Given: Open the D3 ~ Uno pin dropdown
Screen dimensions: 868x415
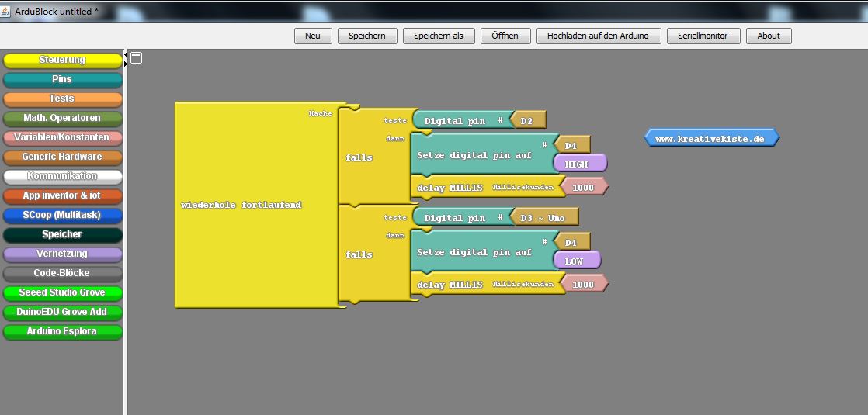Looking at the screenshot, I should click(x=543, y=218).
